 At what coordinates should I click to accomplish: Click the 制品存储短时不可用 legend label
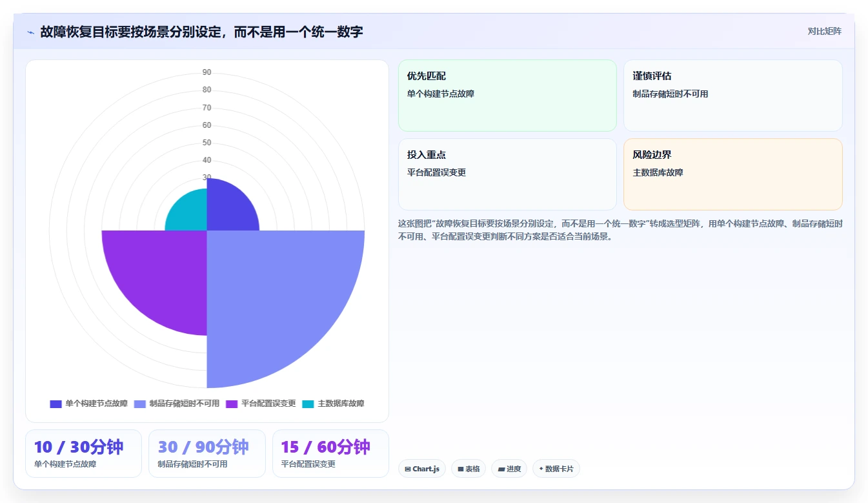coord(185,404)
